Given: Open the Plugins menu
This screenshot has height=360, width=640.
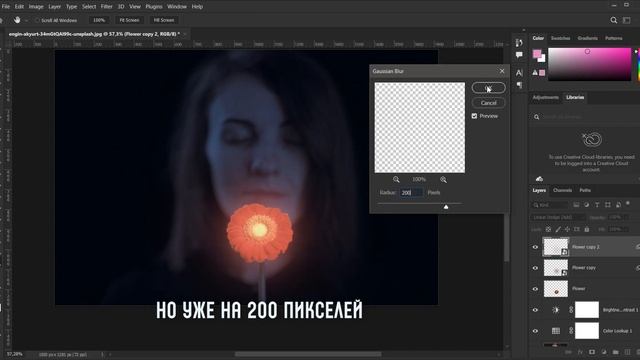Looking at the screenshot, I should point(154,7).
